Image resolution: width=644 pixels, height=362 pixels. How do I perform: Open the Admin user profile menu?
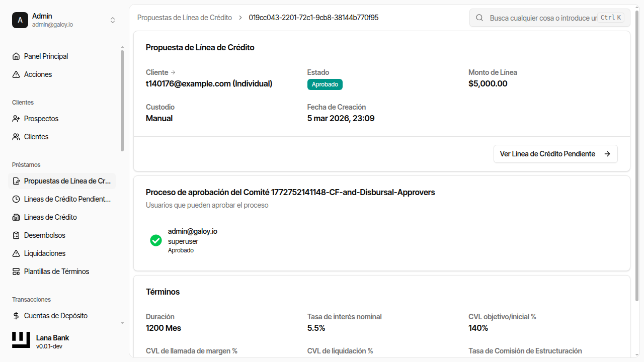tap(50, 20)
